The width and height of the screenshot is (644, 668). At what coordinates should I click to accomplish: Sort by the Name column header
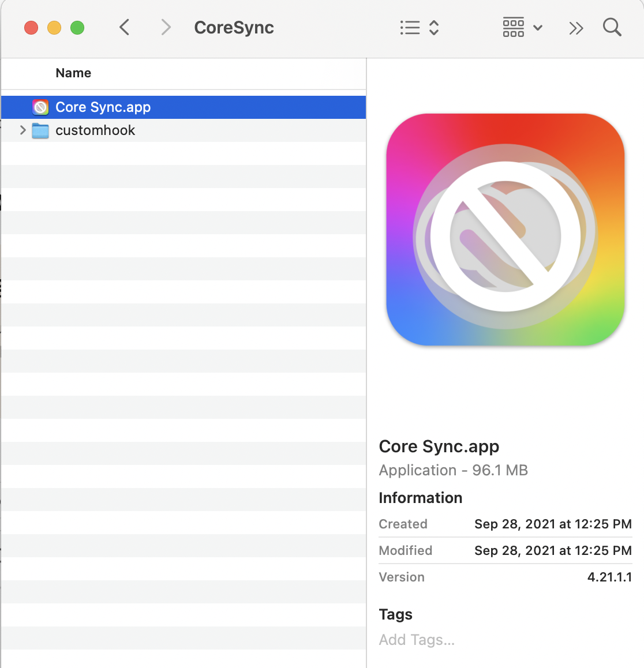(73, 73)
